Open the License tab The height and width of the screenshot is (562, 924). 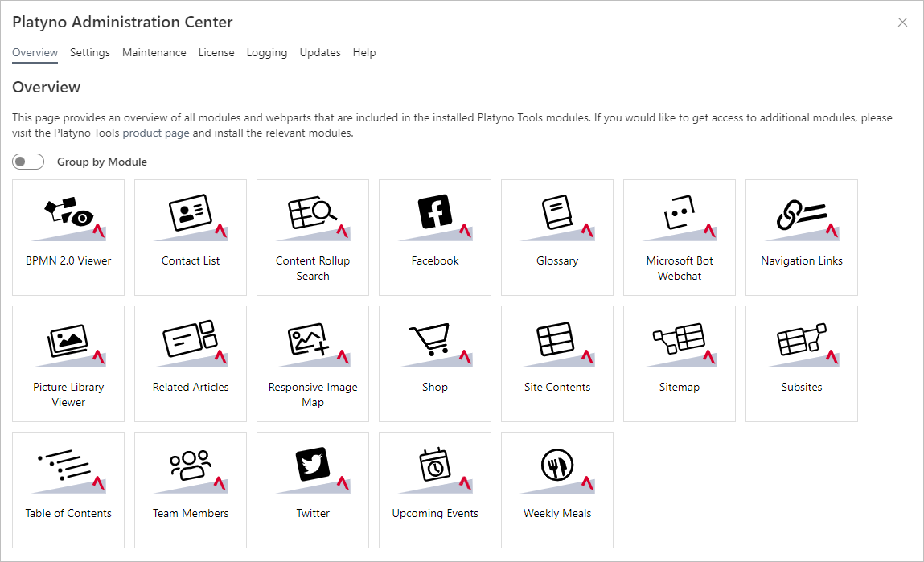coord(216,52)
